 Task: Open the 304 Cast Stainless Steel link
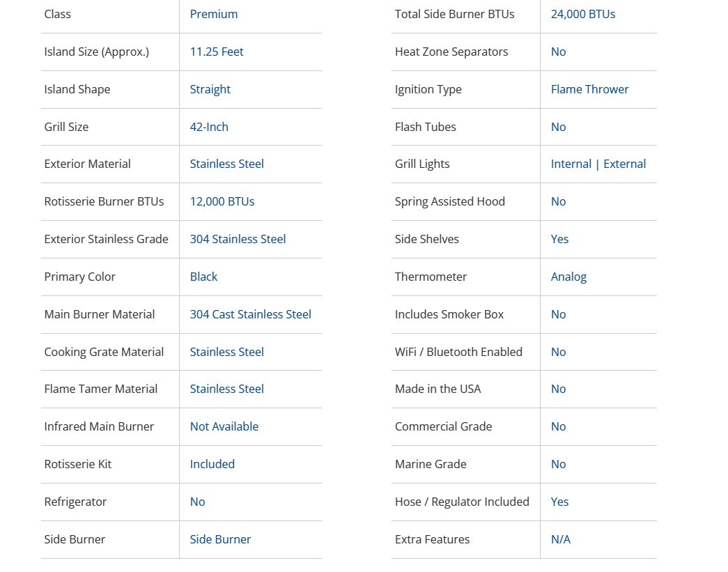pyautogui.click(x=250, y=314)
